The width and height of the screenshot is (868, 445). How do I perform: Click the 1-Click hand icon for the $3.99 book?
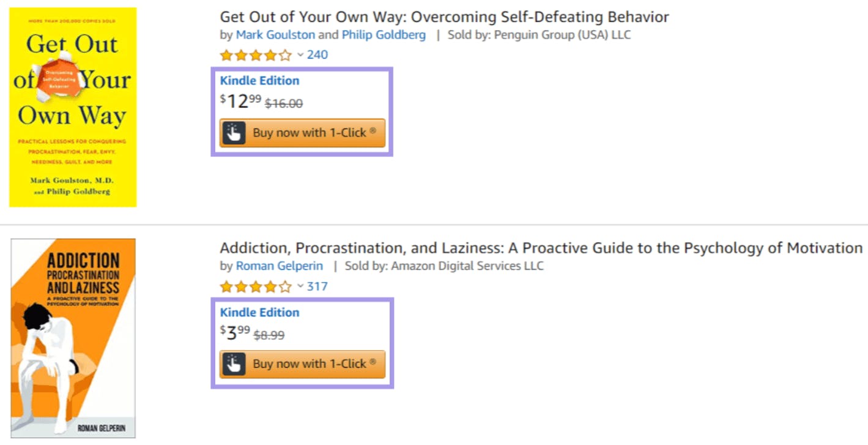pos(234,364)
